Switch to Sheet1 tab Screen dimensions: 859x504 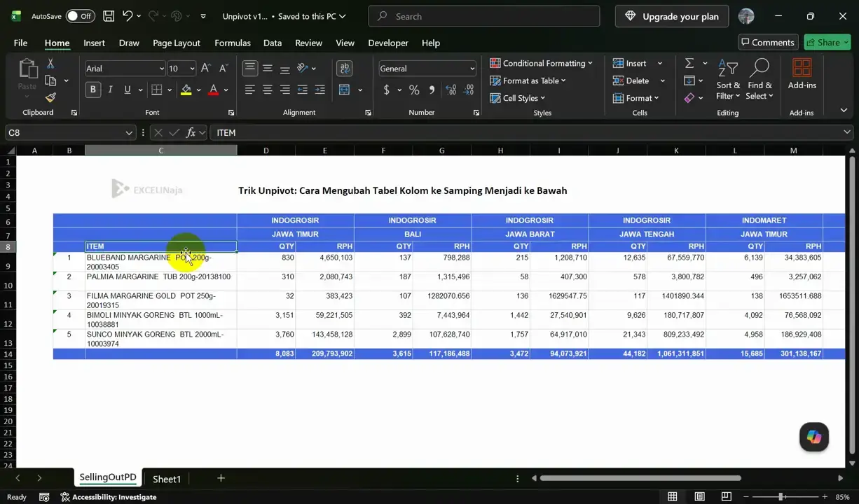[x=167, y=479]
